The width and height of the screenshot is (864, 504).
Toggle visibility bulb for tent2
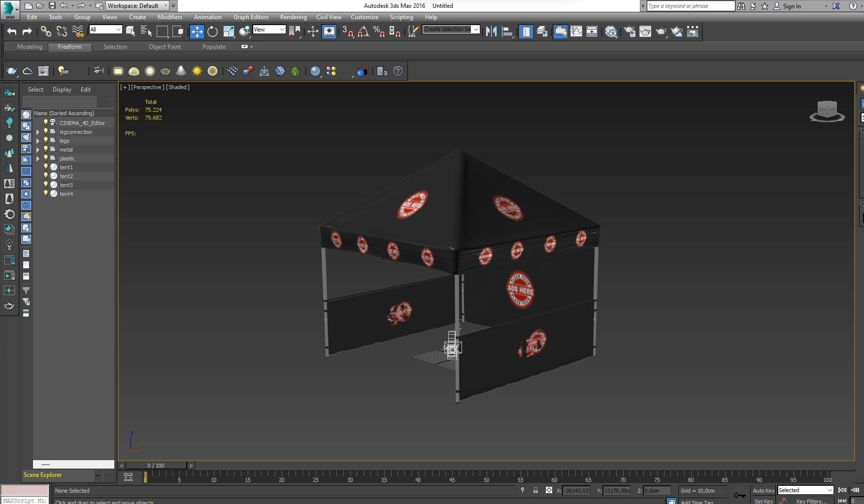pyautogui.click(x=46, y=176)
